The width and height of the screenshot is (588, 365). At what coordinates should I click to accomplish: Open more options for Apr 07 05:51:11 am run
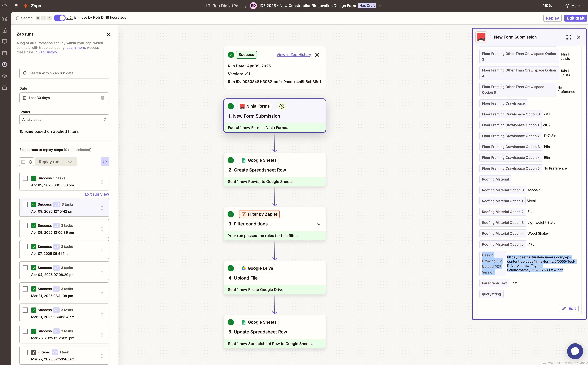pos(102,250)
